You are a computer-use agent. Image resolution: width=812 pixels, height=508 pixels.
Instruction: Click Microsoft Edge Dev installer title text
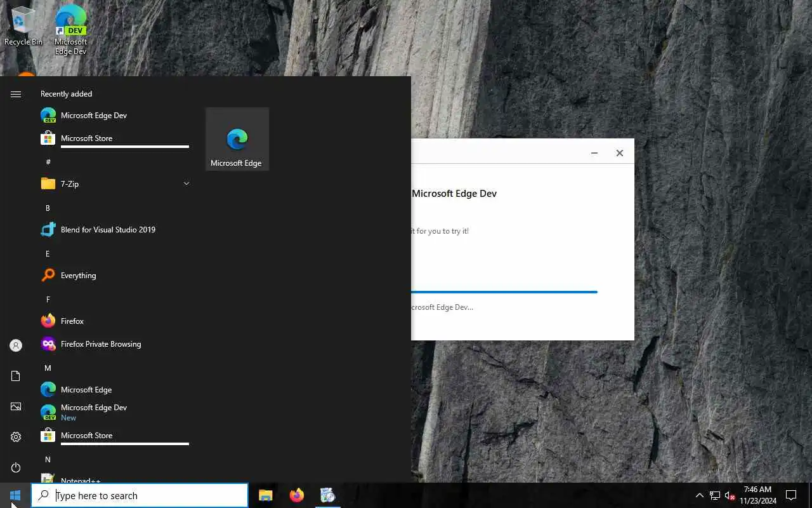[454, 194]
